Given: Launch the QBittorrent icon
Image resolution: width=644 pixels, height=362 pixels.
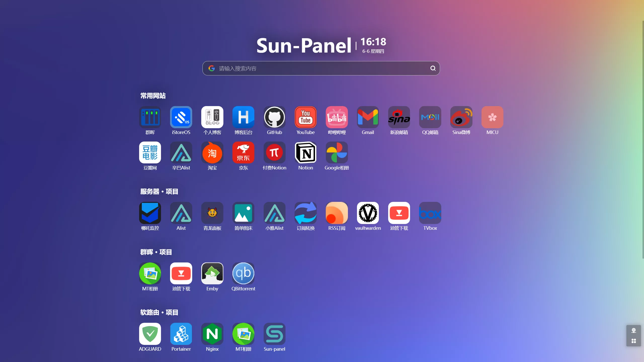Looking at the screenshot, I should (243, 274).
